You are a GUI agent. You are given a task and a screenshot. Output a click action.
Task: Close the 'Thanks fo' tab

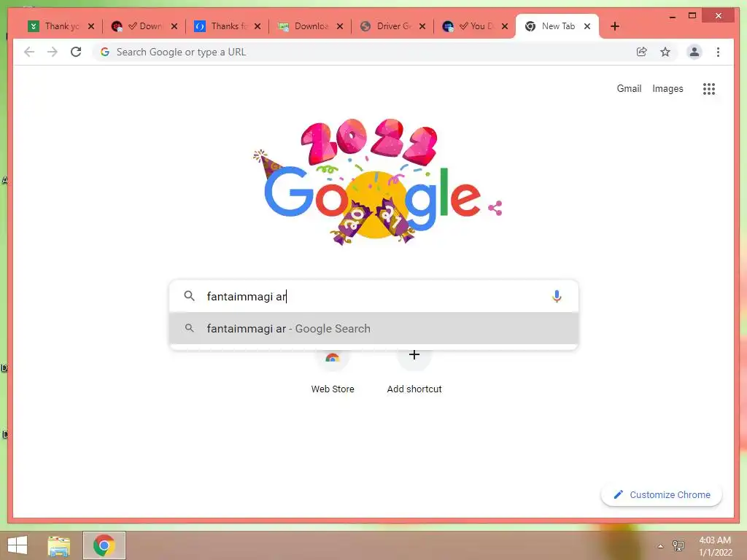coord(258,26)
